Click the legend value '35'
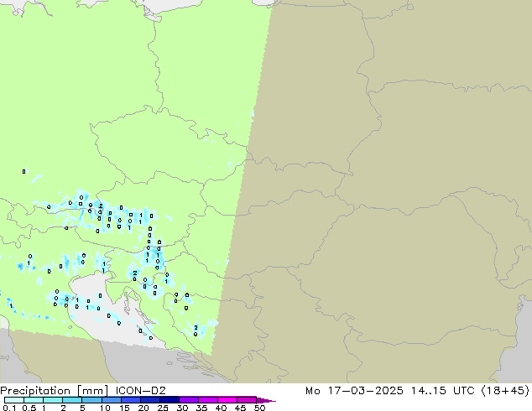This screenshot has height=411, width=532. (x=201, y=408)
